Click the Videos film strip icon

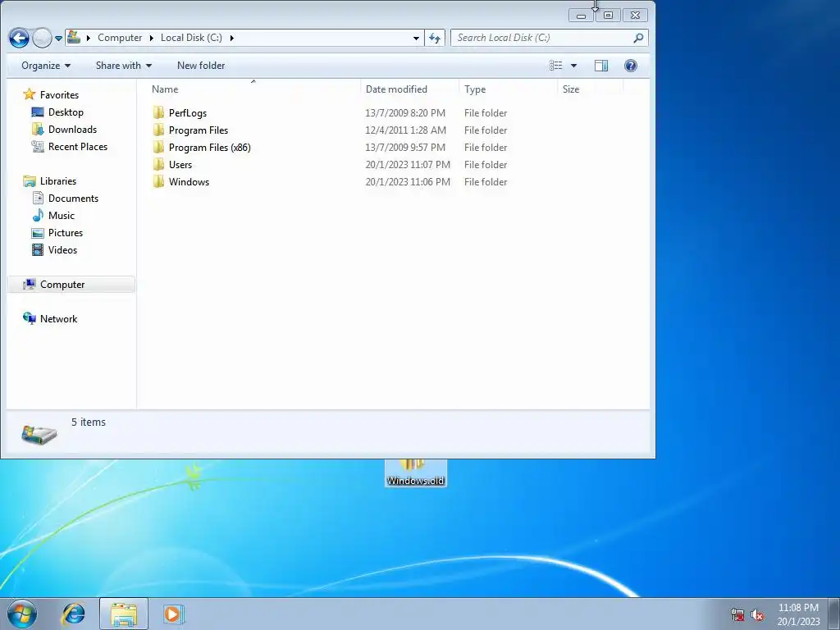(x=38, y=249)
